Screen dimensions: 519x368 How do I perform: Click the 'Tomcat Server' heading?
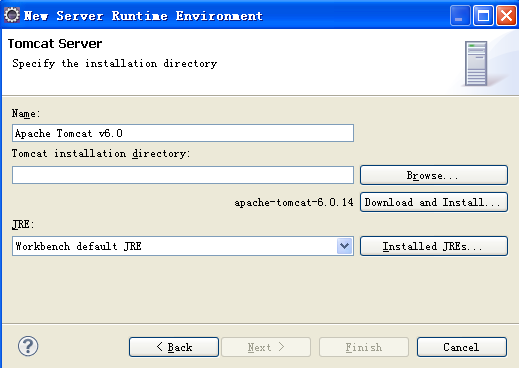[55, 44]
